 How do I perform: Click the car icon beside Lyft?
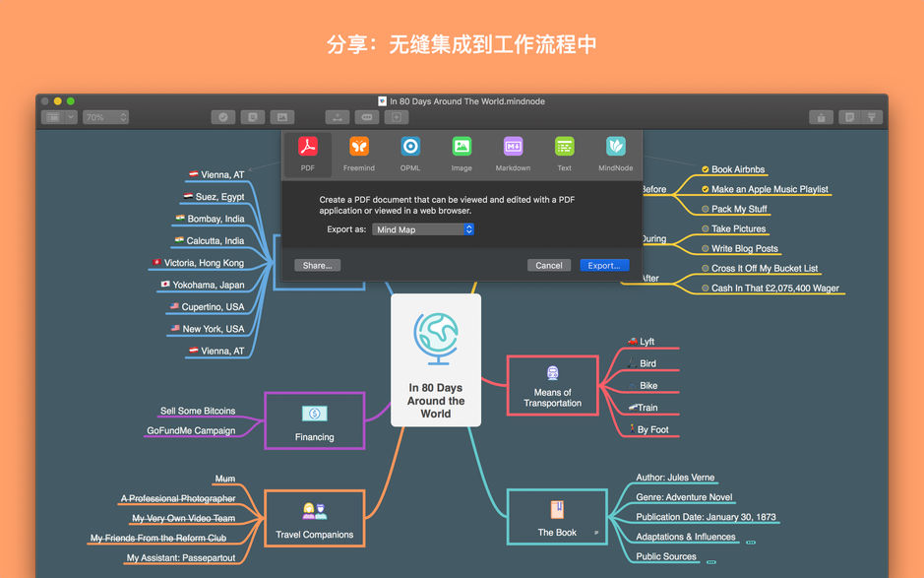tap(633, 341)
